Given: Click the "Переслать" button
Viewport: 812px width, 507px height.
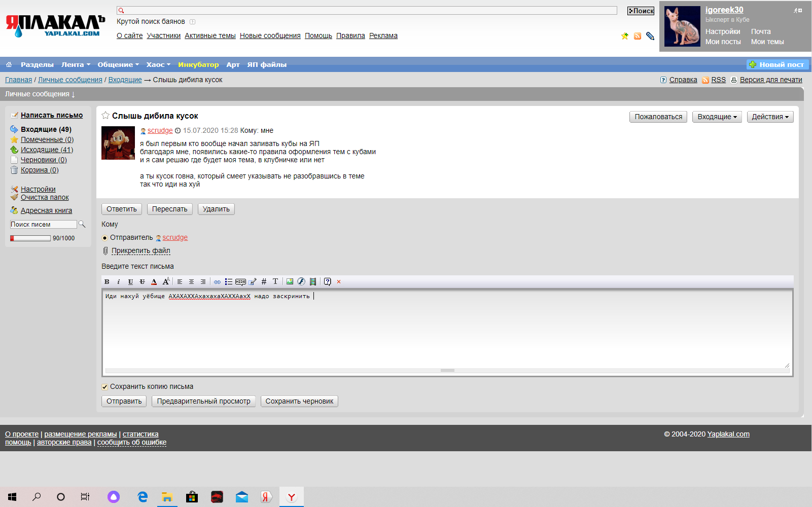Looking at the screenshot, I should (170, 209).
